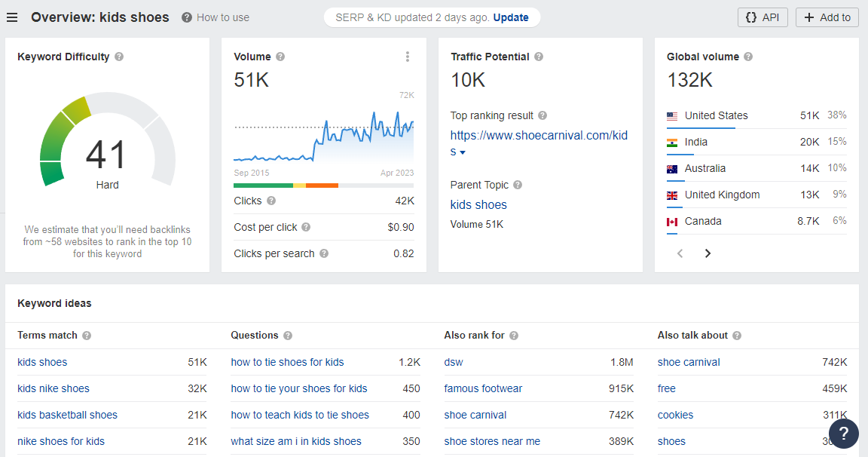Open the floating help chat button
Screen dimensions: 868x457
tap(844, 434)
